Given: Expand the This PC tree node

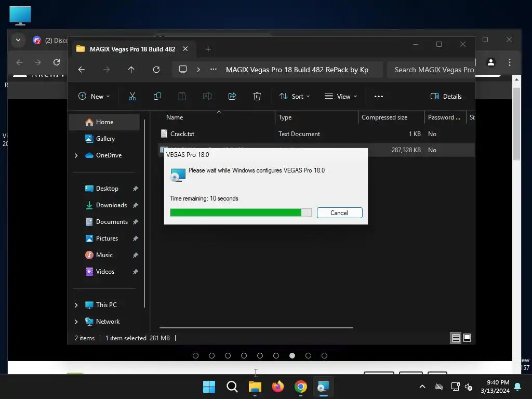Looking at the screenshot, I should pyautogui.click(x=76, y=305).
